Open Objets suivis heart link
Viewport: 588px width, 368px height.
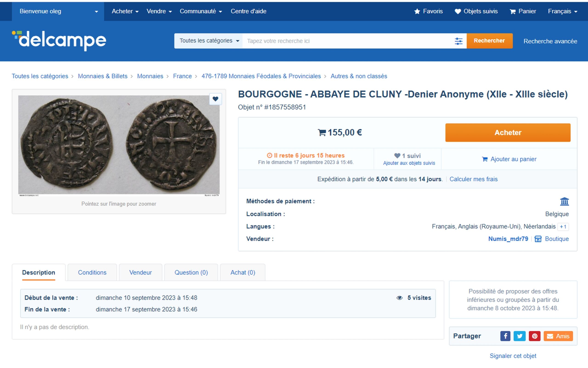click(476, 11)
